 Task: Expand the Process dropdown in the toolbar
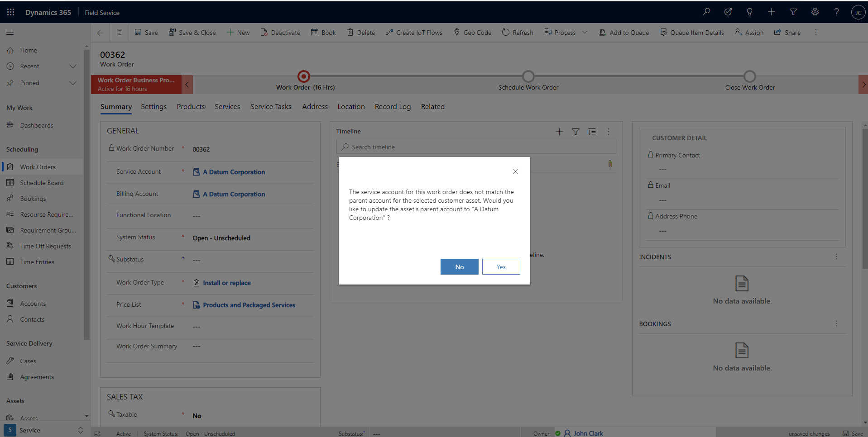[x=585, y=32]
